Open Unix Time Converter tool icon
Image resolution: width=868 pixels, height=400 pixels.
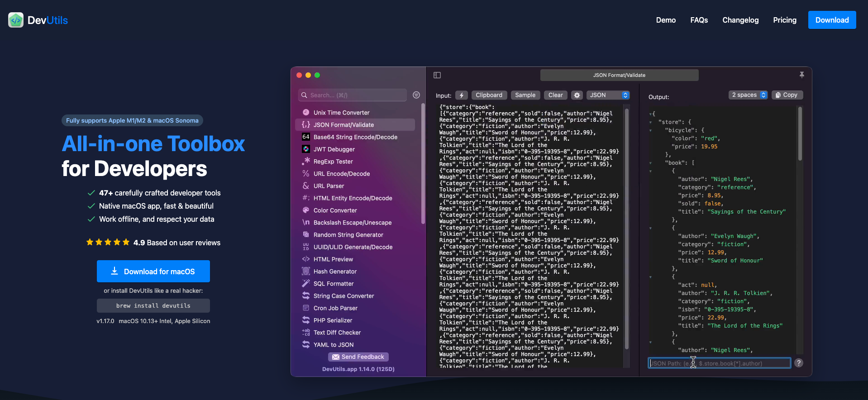coord(306,113)
